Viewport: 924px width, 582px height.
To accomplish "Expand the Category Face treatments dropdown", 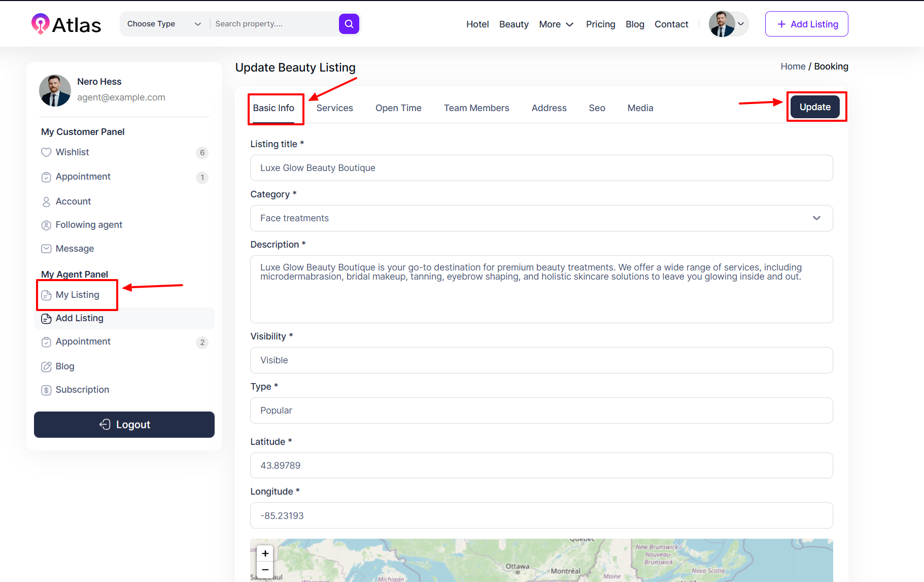I will click(541, 218).
